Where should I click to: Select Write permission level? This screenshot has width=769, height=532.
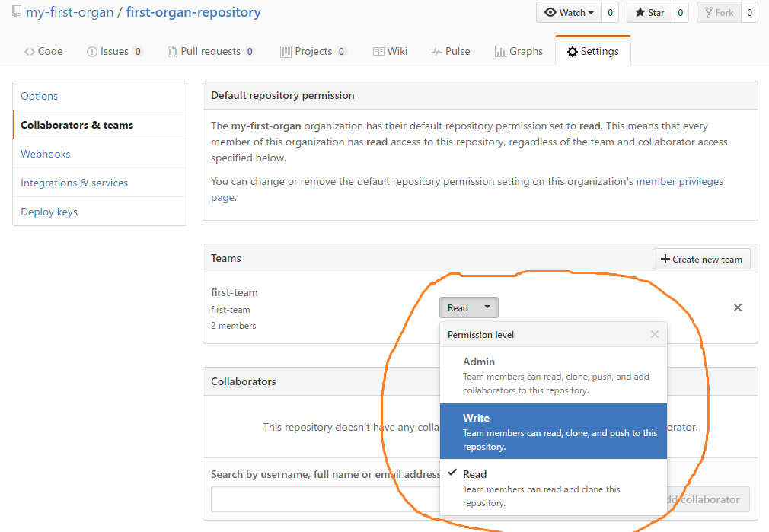[x=554, y=432]
